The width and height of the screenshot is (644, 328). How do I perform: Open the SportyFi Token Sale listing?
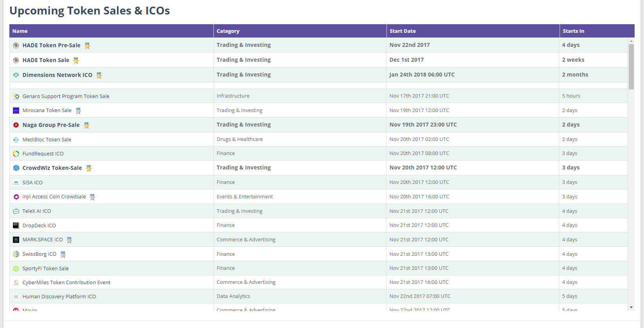pyautogui.click(x=46, y=269)
